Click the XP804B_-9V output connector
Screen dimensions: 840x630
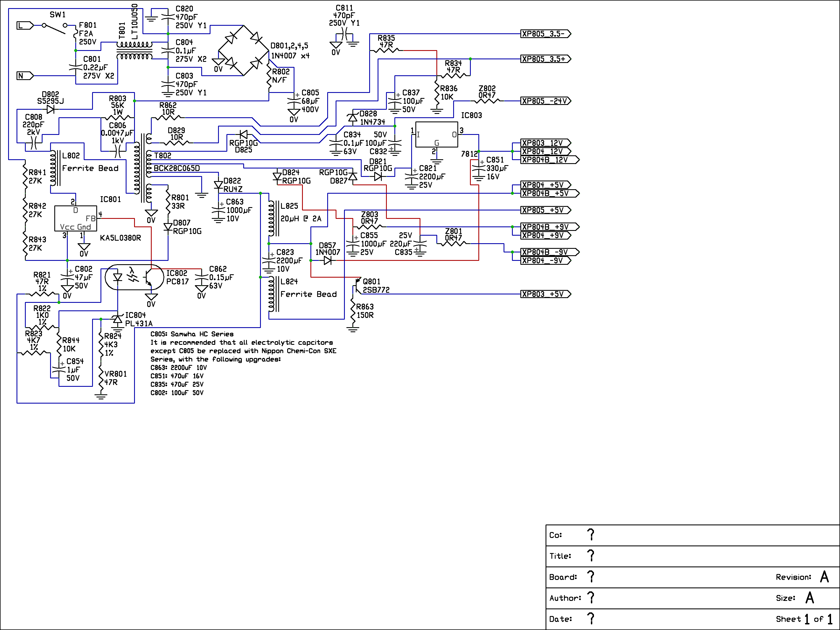coord(550,252)
